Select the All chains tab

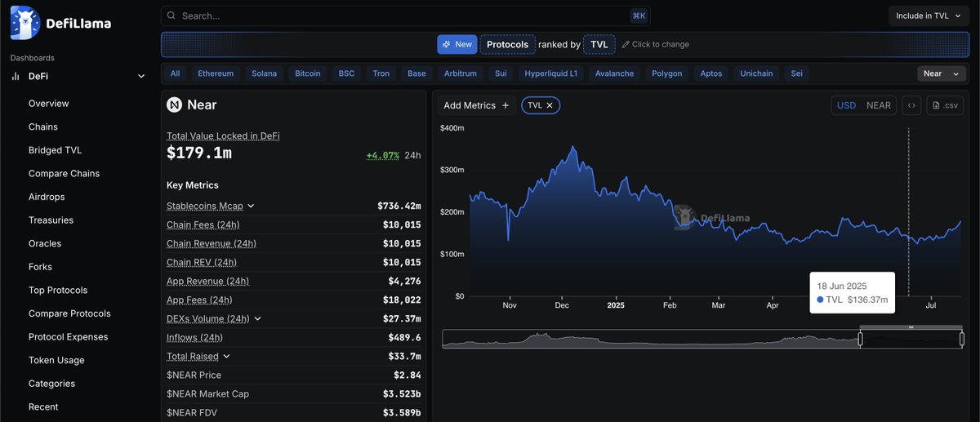tap(176, 73)
